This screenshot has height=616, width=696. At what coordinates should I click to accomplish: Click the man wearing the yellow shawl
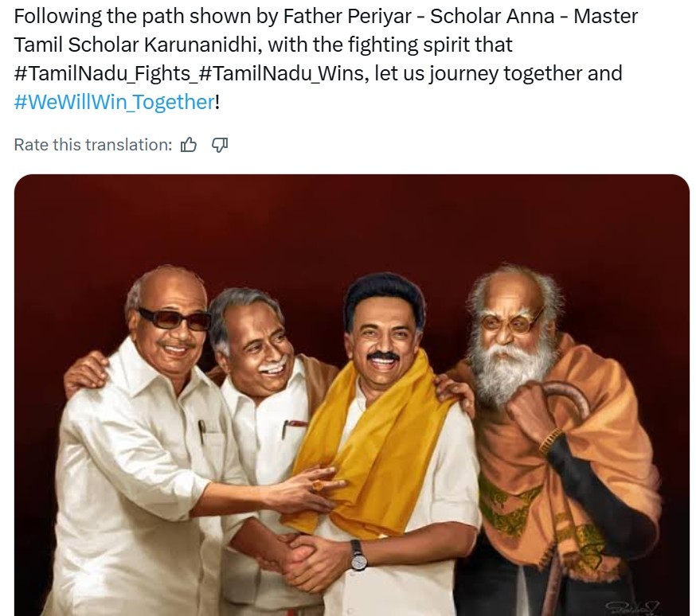391,443
